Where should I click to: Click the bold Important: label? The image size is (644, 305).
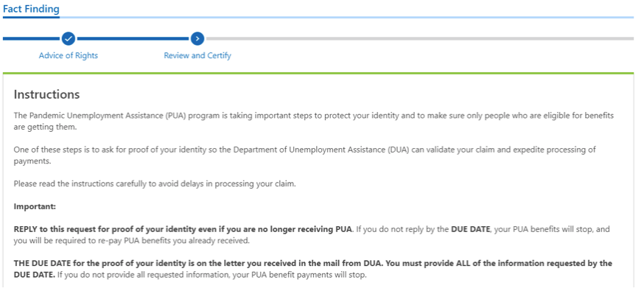[35, 206]
